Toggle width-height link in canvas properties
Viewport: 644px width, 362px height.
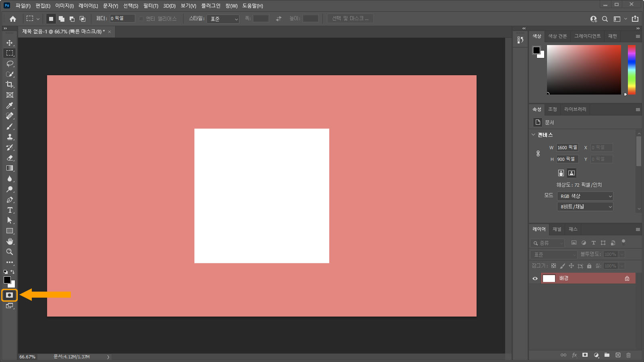point(538,153)
